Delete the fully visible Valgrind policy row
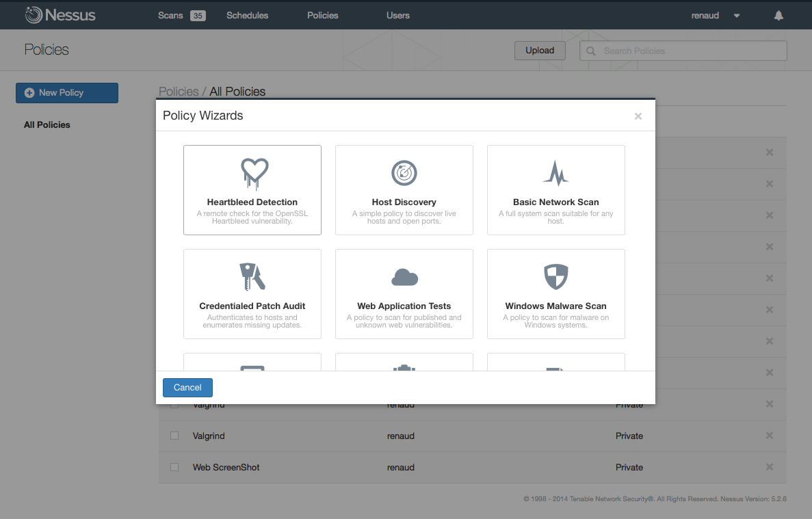812x519 pixels. [770, 436]
